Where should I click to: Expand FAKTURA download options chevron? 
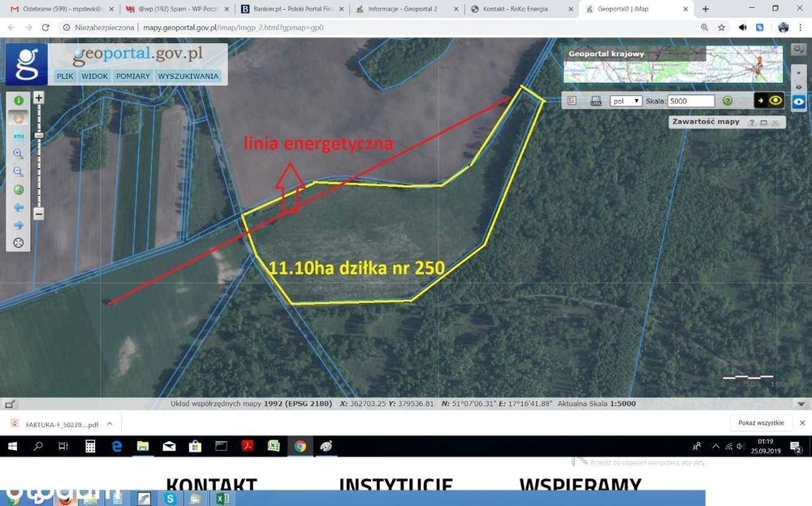click(x=110, y=424)
